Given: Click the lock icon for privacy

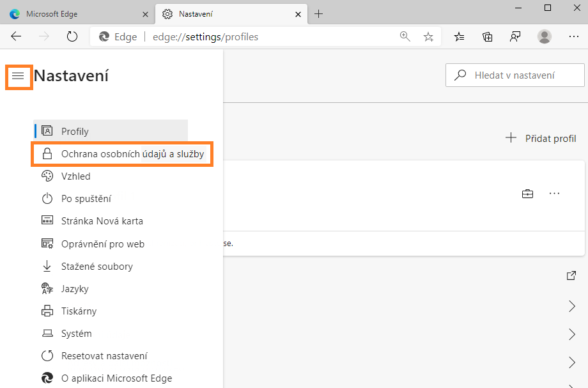Looking at the screenshot, I should (x=47, y=153).
